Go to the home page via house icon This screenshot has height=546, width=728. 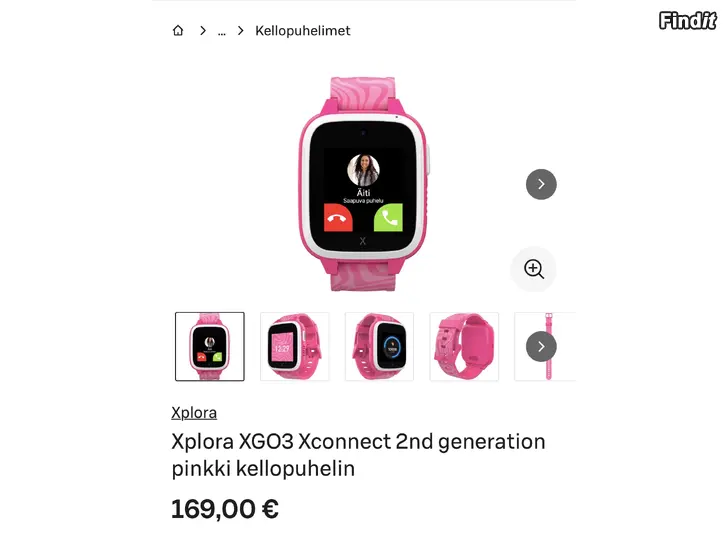click(x=178, y=31)
